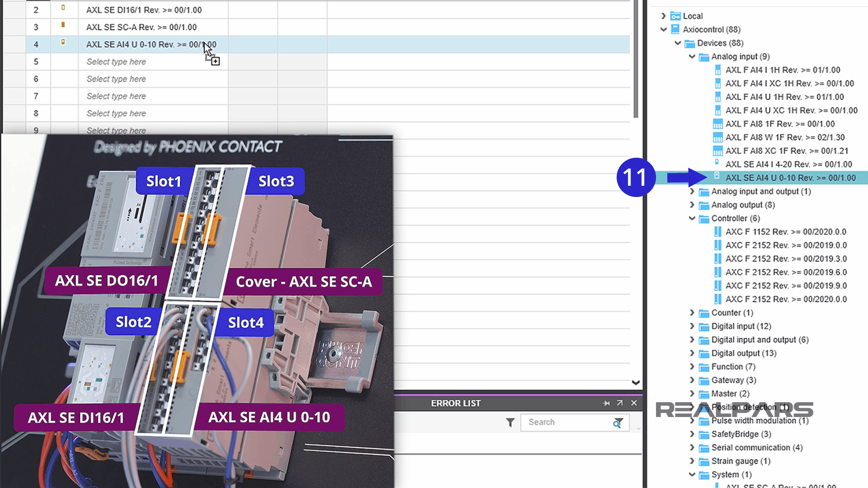Collapse the System (1) folder
This screenshot has height=488, width=868.
[692, 474]
